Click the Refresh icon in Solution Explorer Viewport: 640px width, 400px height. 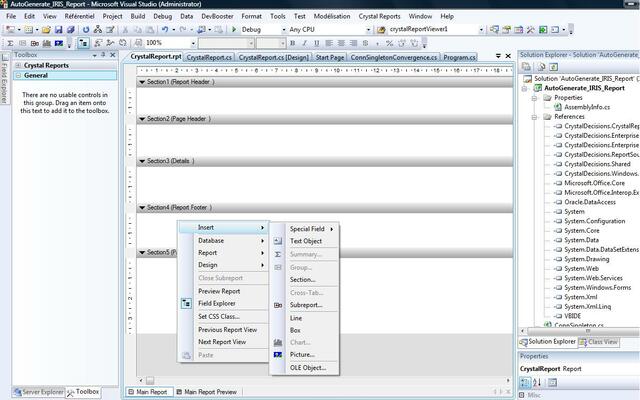(553, 67)
